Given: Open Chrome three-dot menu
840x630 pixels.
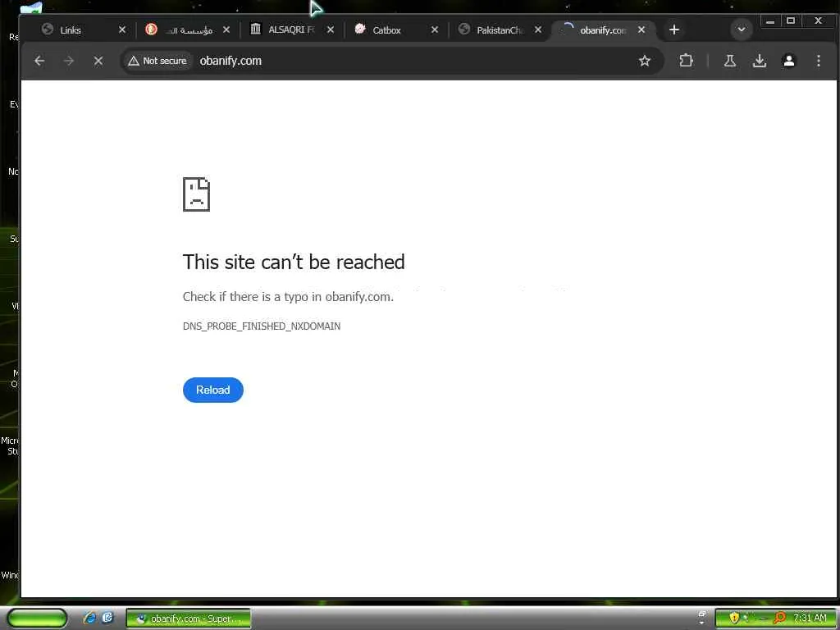Looking at the screenshot, I should point(819,61).
